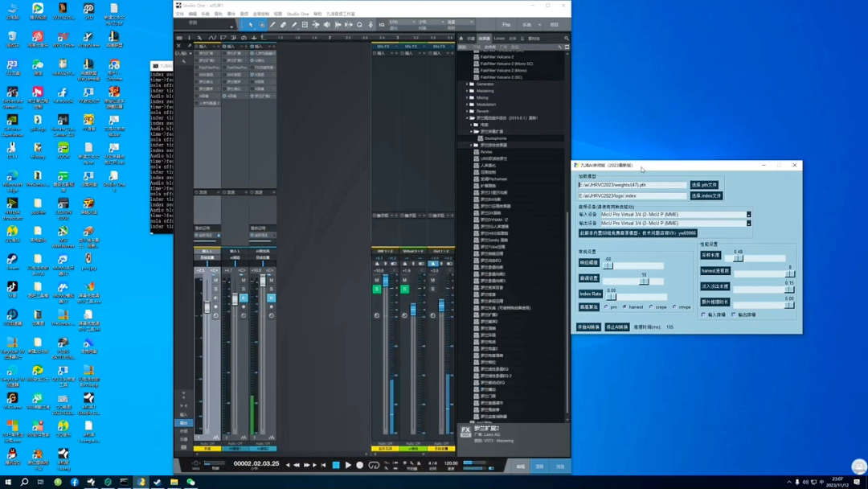
Task: Open the 走带控制 transport menu
Action: pyautogui.click(x=260, y=14)
